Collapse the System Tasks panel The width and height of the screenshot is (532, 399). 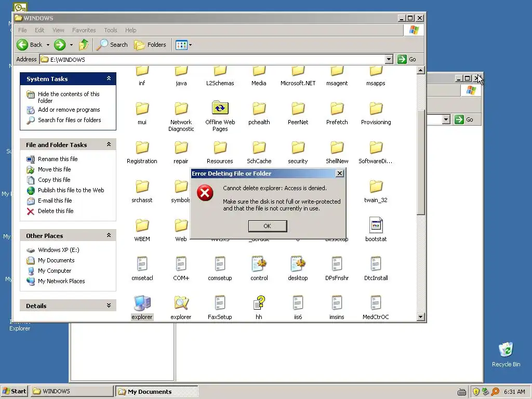(x=109, y=79)
